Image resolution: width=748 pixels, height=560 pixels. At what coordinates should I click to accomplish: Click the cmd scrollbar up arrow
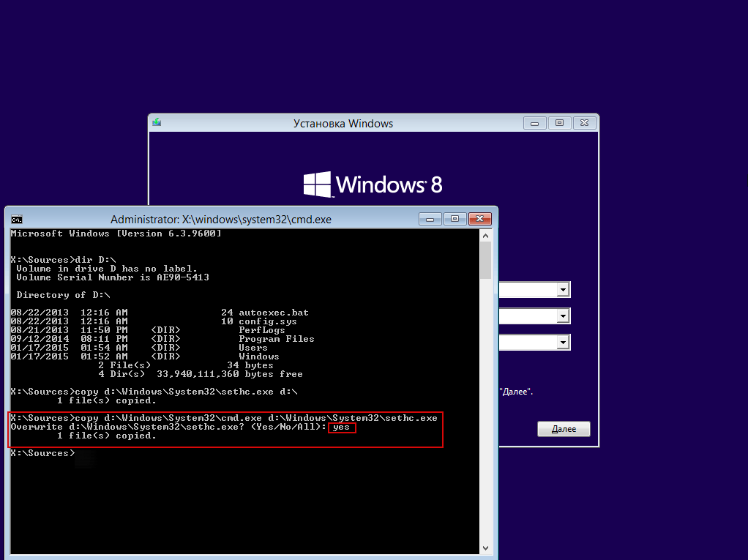486,236
